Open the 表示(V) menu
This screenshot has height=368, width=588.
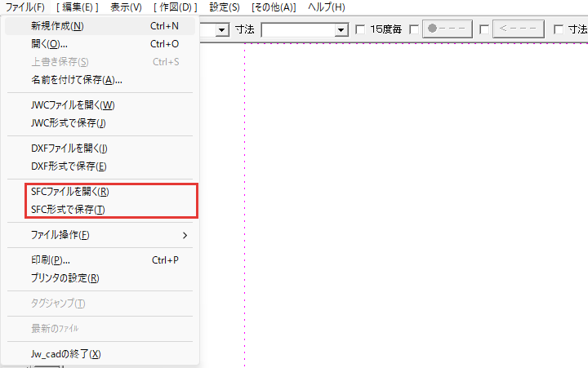point(126,7)
